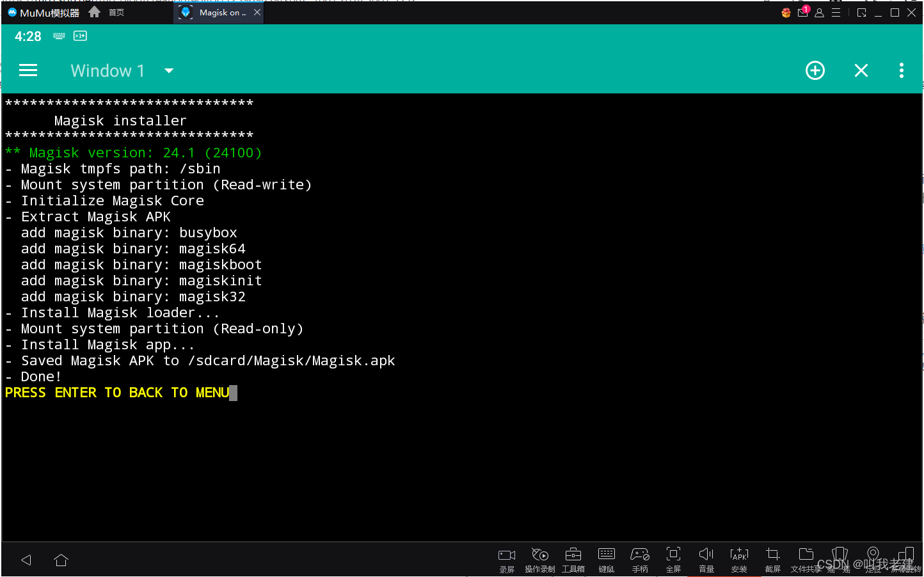Click the shrink-window arrow icon
Image resolution: width=924 pixels, height=577 pixels.
[862, 12]
